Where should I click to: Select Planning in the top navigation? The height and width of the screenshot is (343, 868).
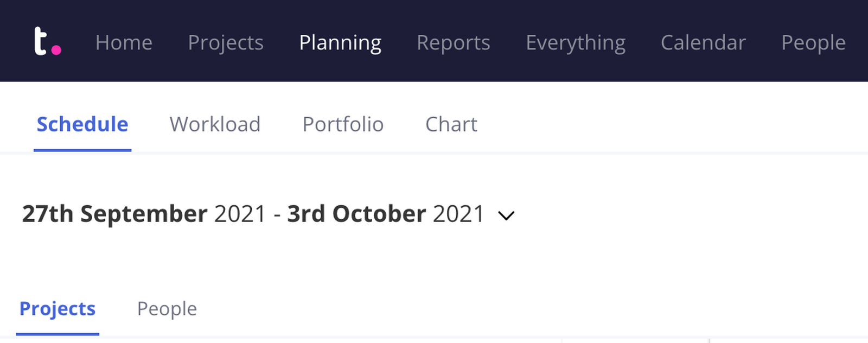tap(340, 42)
